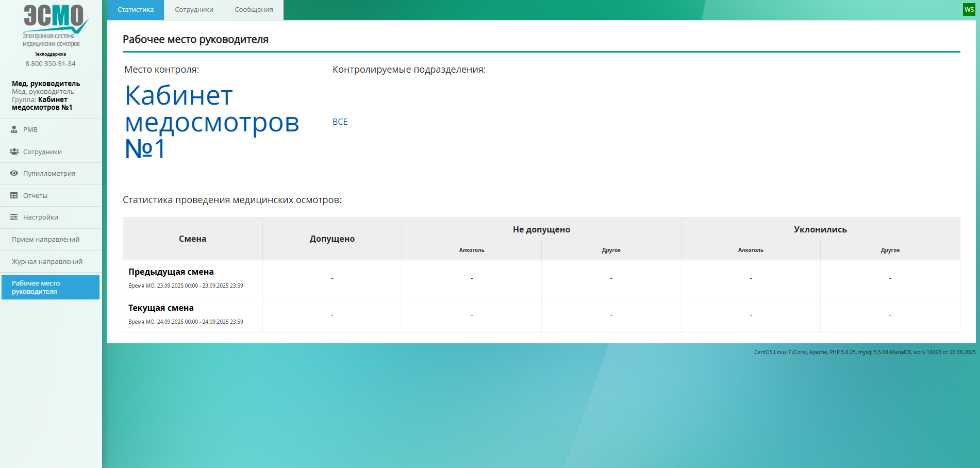
Task: Click the Текущая смена row label
Action: tap(161, 308)
